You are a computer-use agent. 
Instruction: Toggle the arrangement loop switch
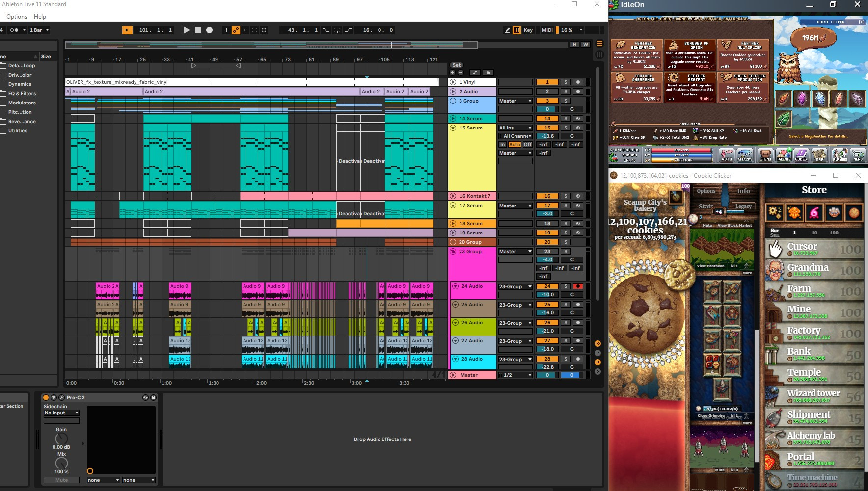(337, 30)
